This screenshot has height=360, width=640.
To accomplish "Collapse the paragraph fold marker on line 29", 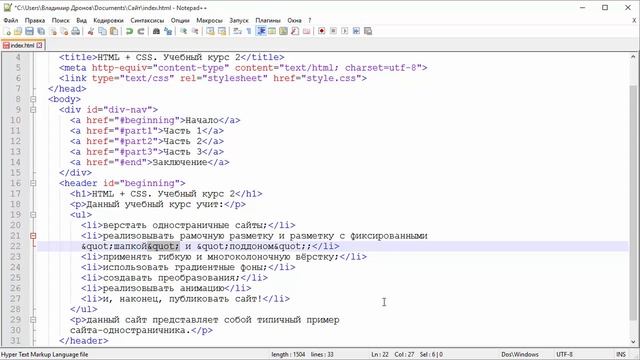I will pyautogui.click(x=33, y=320).
